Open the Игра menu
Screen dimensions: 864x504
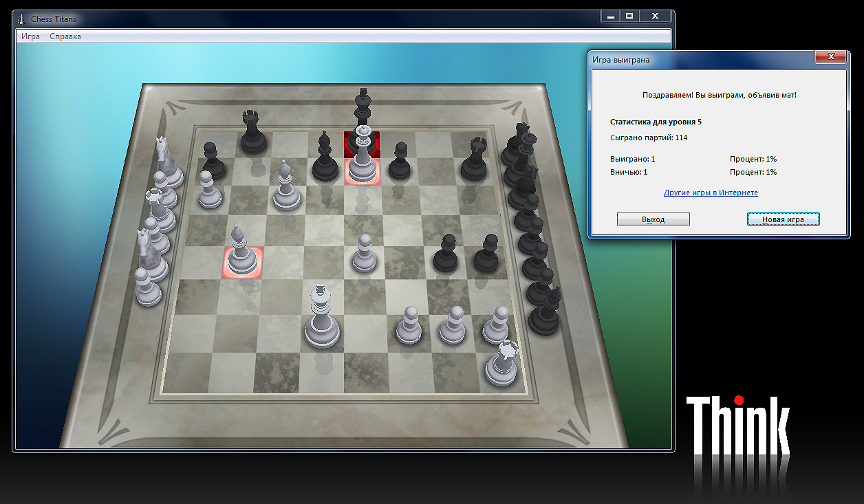(x=30, y=36)
